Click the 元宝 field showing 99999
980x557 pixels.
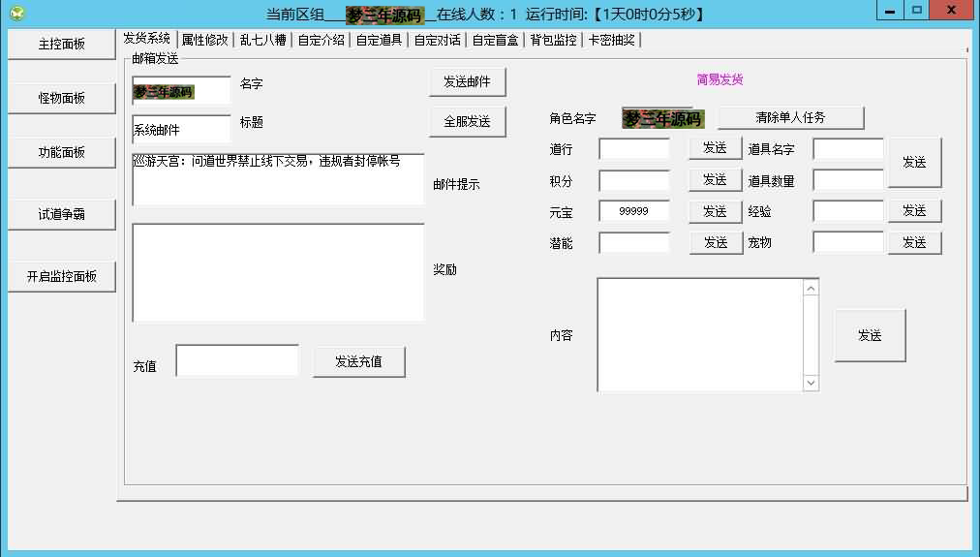pos(633,211)
